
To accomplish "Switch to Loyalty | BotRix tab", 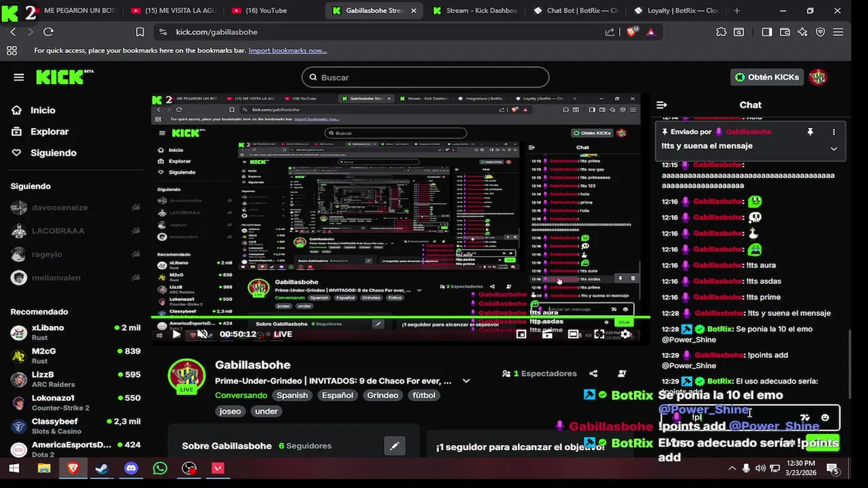I will (x=676, y=11).
